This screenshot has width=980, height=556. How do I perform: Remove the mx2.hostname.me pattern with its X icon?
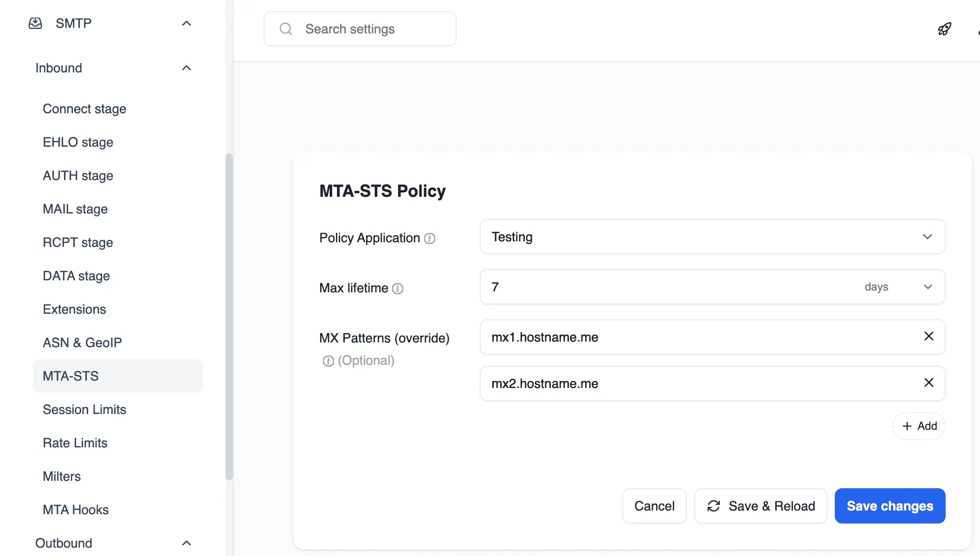[x=929, y=383]
